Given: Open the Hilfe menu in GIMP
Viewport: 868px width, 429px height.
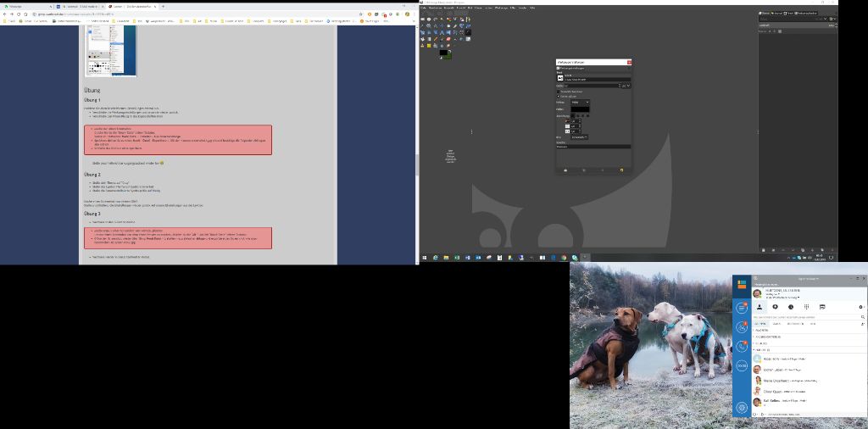Looking at the screenshot, I should click(x=532, y=8).
